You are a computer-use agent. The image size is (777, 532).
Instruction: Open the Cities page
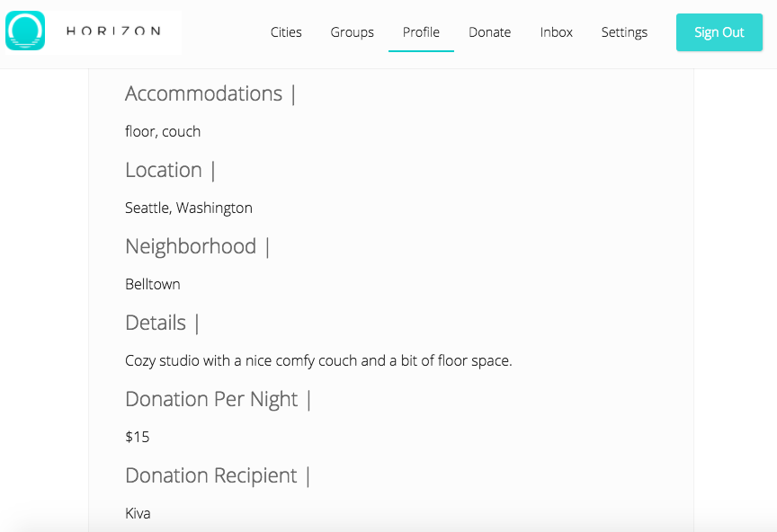click(x=286, y=32)
